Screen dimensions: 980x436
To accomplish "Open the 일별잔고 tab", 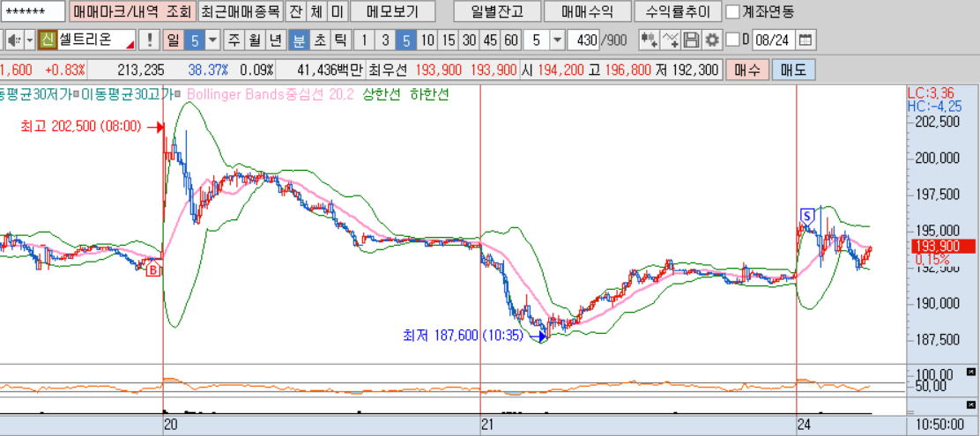I will tap(497, 11).
